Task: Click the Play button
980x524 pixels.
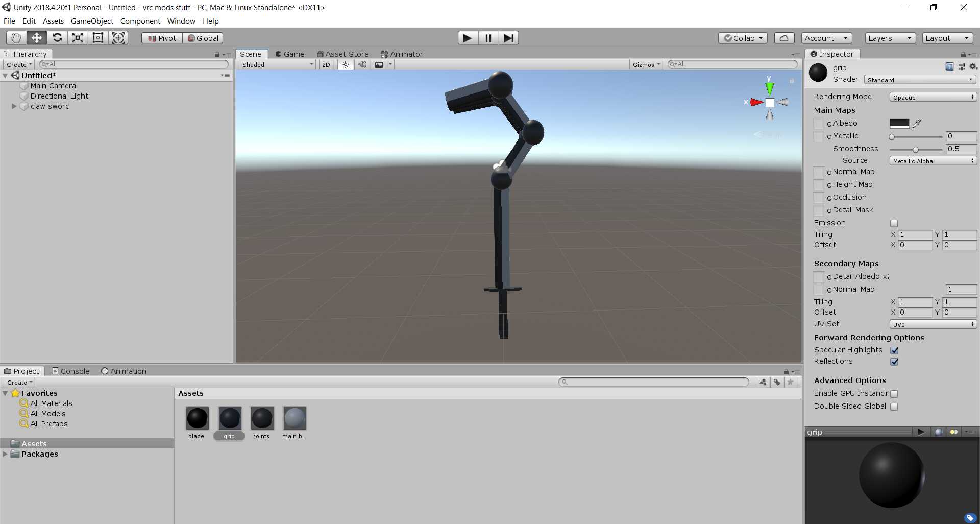Action: pos(467,38)
